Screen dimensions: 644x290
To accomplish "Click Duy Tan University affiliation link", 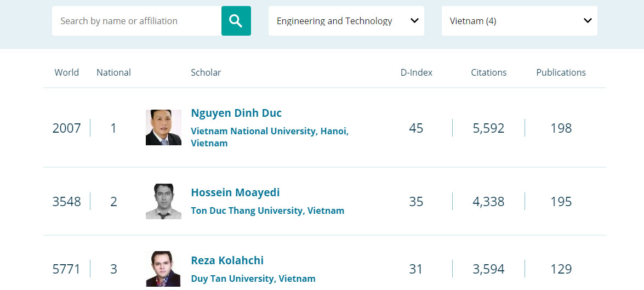I will tap(253, 278).
